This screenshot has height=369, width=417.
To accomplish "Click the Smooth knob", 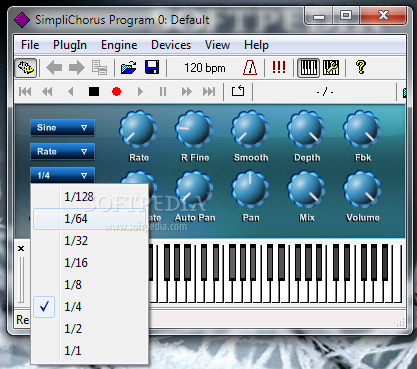I will pos(250,129).
